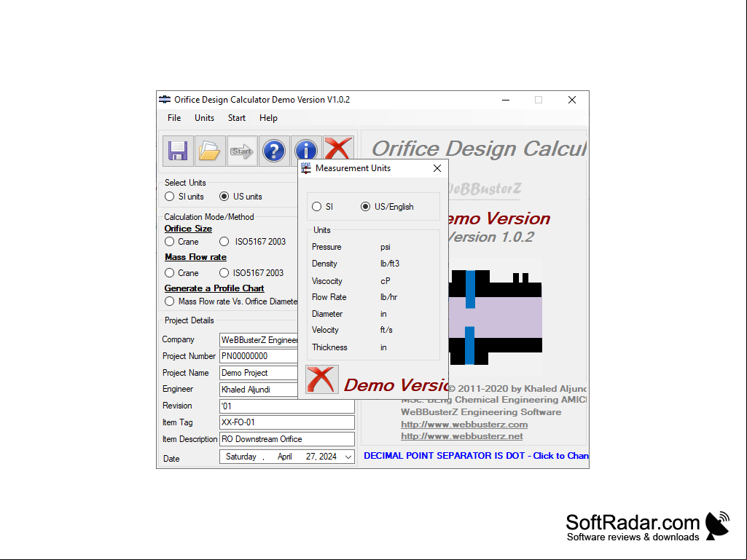Click the Density unit value lb/ft3
Image resolution: width=747 pixels, height=560 pixels.
coord(390,264)
